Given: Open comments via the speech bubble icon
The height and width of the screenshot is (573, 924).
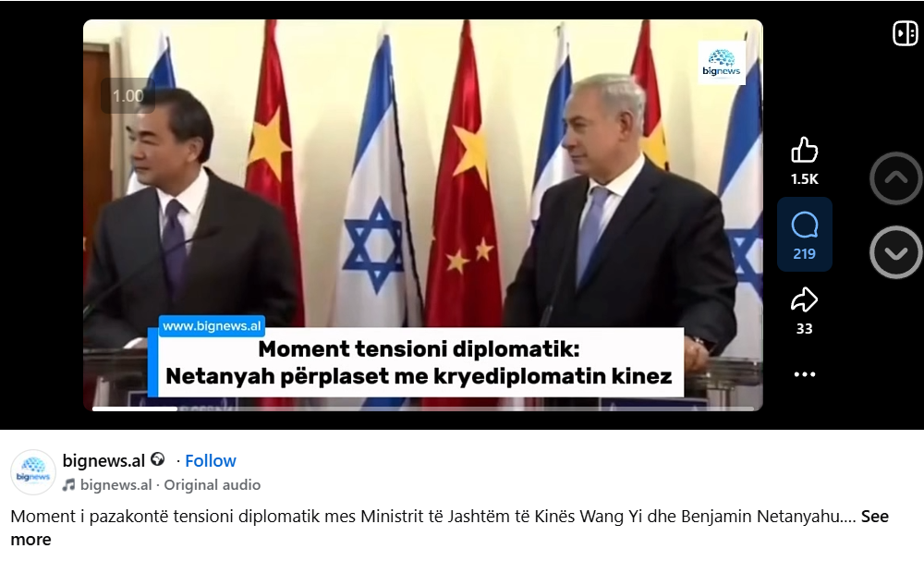Looking at the screenshot, I should click(x=805, y=226).
